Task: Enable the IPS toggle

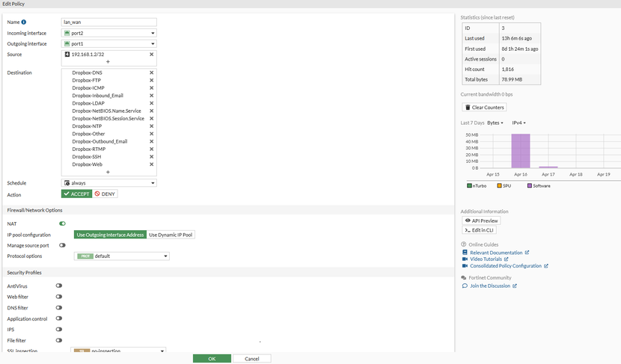Action: [59, 330]
